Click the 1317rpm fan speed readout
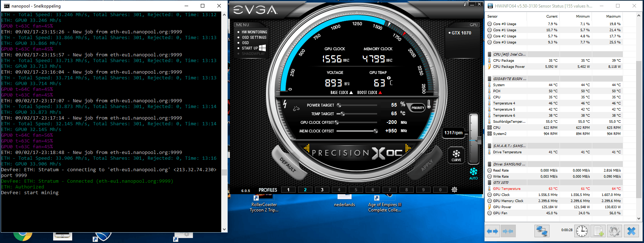This screenshot has height=243, width=644. point(453,133)
